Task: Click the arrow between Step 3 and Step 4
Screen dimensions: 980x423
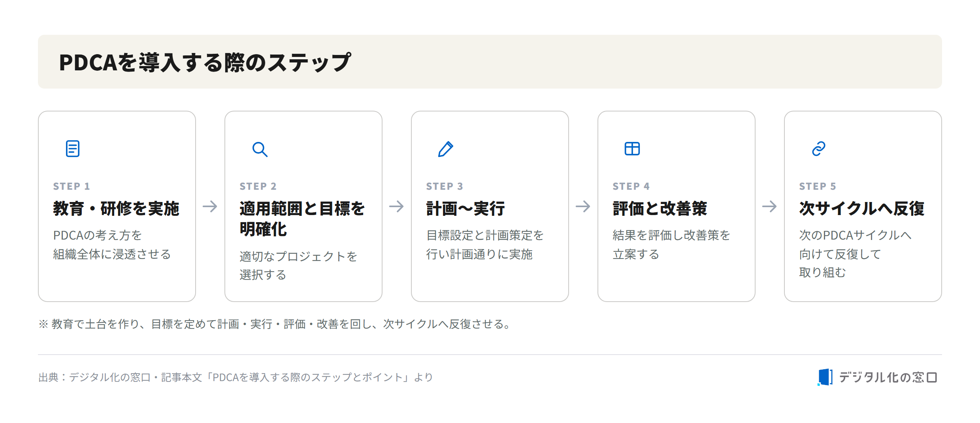Action: [x=583, y=206]
